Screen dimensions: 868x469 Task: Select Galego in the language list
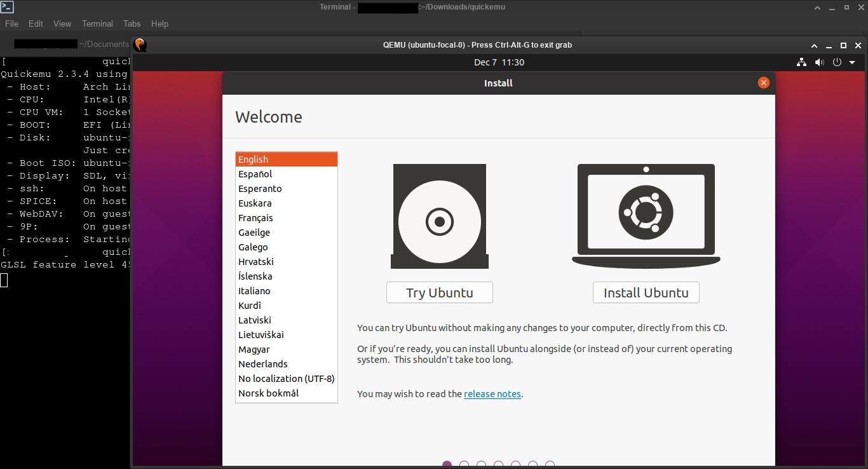[286, 247]
